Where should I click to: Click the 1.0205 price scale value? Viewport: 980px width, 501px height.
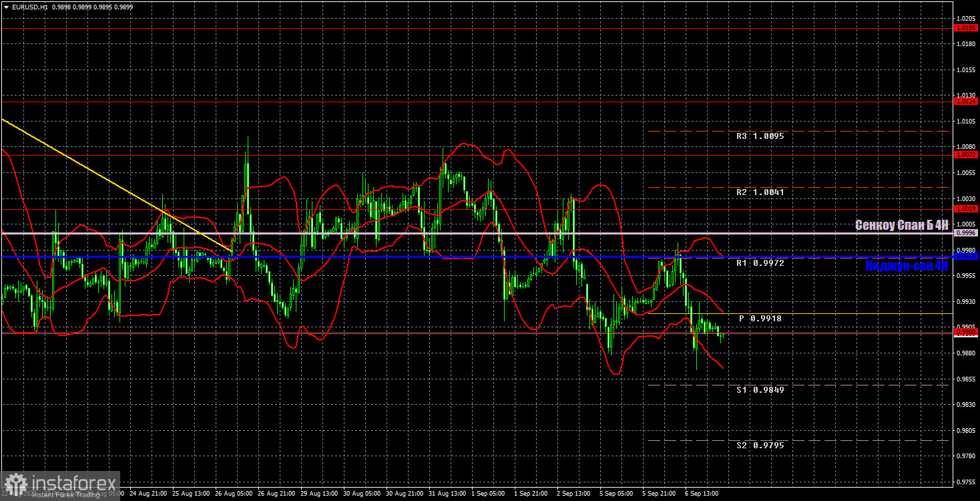(x=965, y=18)
